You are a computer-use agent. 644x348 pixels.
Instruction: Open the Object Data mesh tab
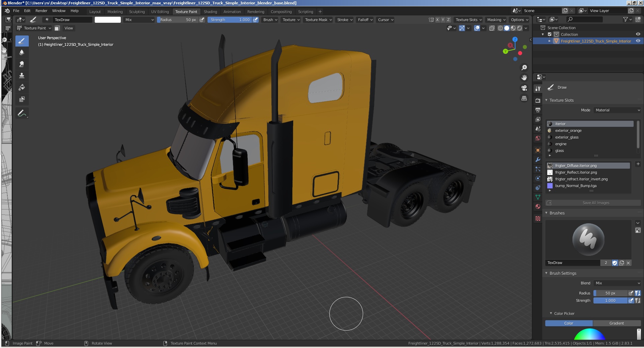538,197
